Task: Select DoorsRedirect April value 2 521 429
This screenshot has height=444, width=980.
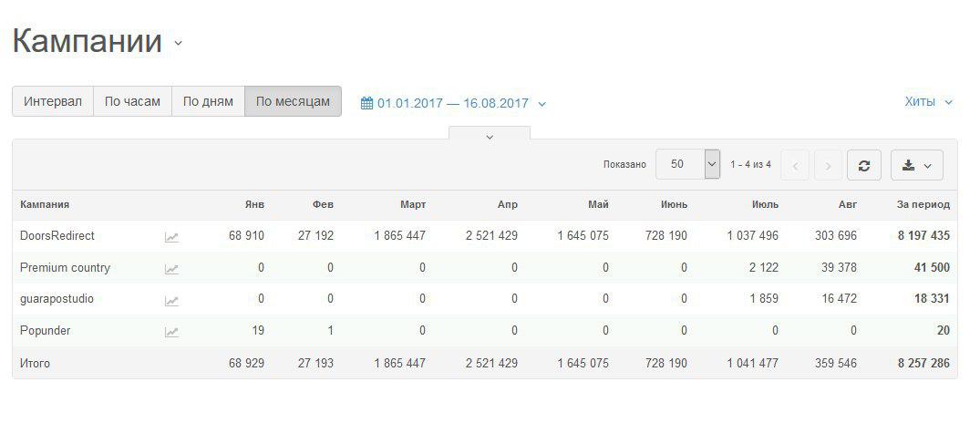Action: point(491,236)
